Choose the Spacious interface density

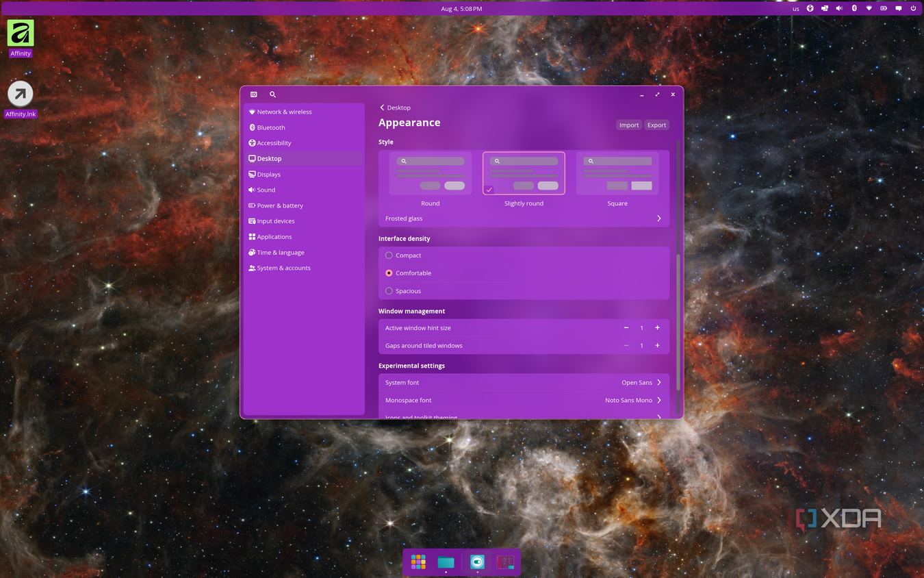tap(389, 291)
